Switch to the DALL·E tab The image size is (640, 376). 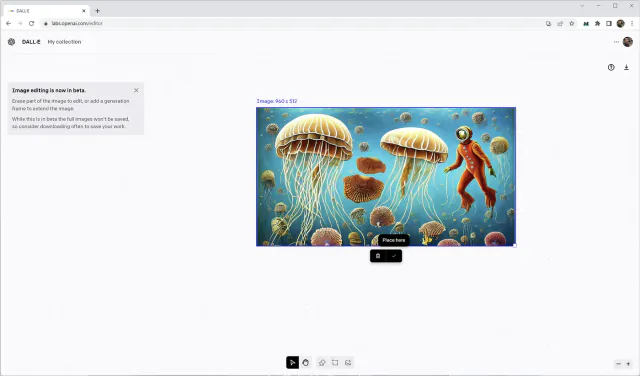click(47, 11)
